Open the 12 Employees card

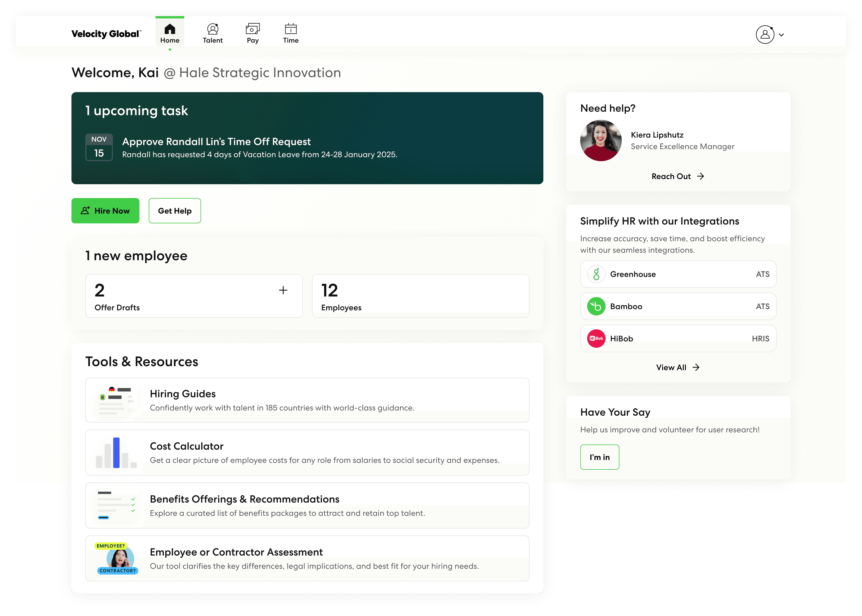click(420, 296)
